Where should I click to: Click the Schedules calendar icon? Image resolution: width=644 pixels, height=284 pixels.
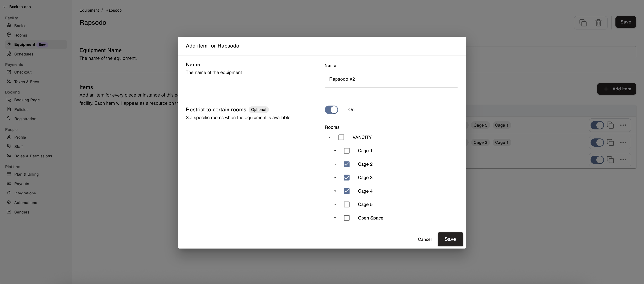pyautogui.click(x=9, y=54)
